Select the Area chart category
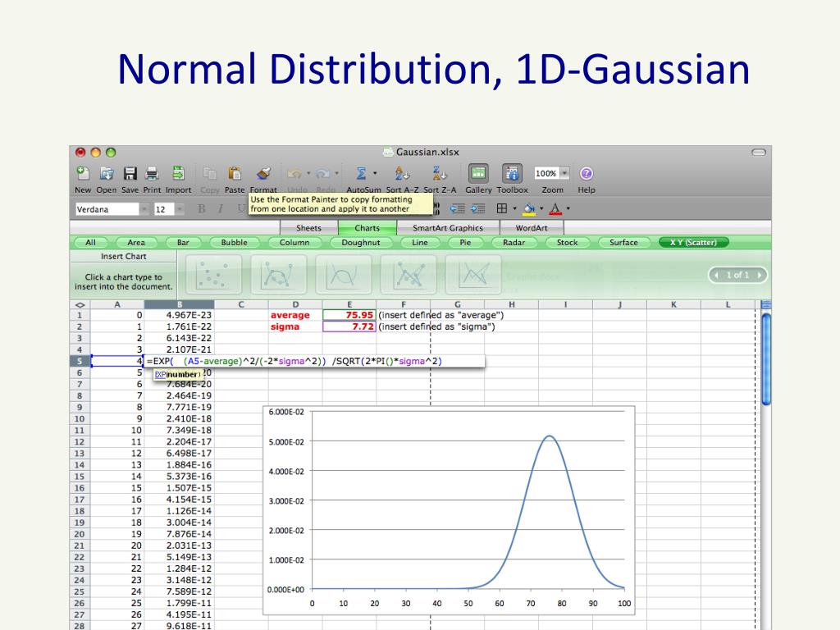The width and height of the screenshot is (840, 630). pyautogui.click(x=136, y=242)
